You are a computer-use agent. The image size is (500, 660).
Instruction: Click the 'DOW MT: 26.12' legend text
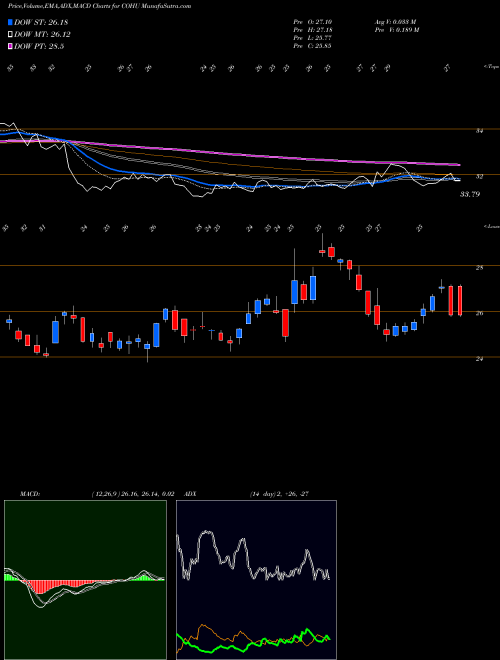click(x=43, y=35)
